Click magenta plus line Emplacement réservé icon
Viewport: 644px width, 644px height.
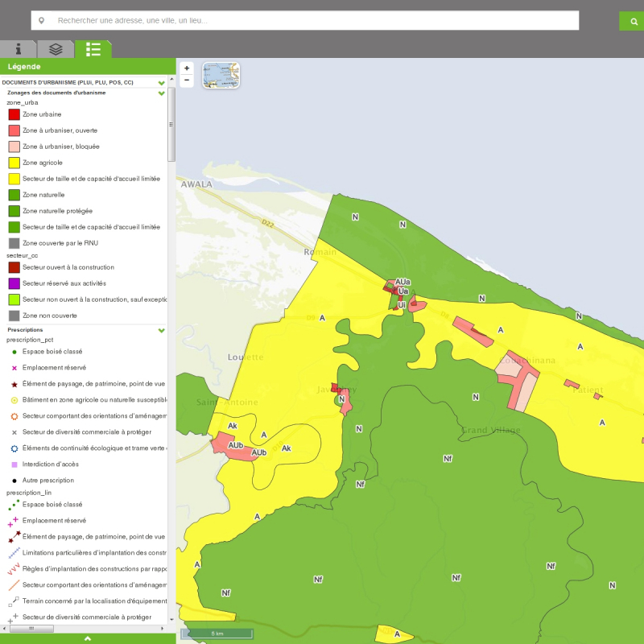(13, 522)
